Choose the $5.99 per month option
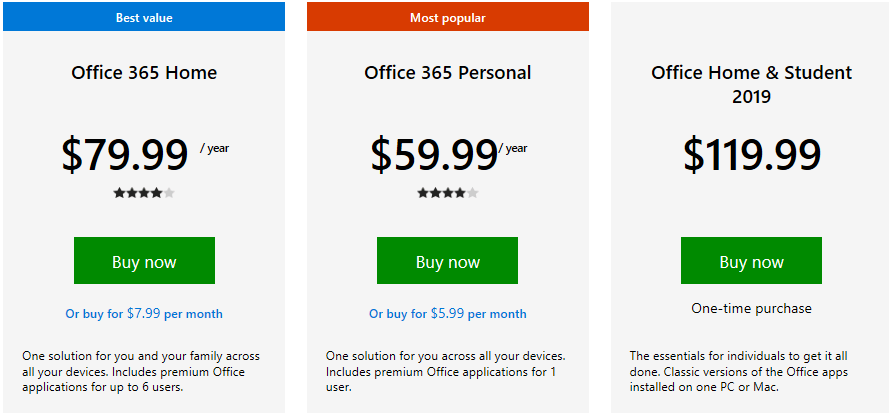The image size is (889, 413). tap(448, 314)
